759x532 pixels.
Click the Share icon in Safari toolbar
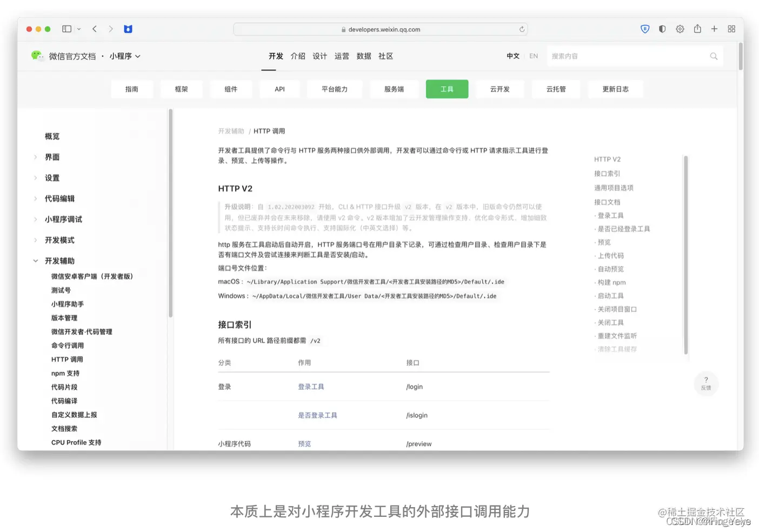[x=697, y=29]
